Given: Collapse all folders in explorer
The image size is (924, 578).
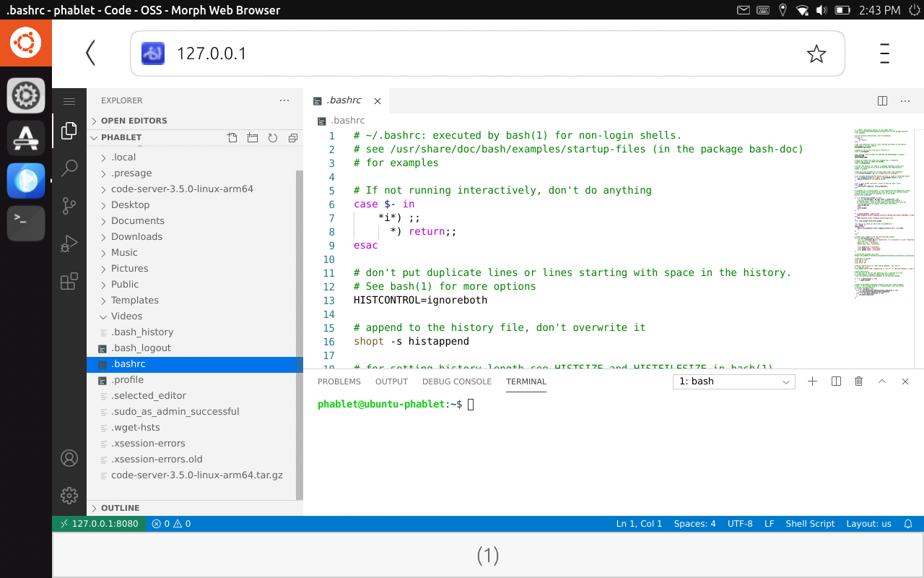Looking at the screenshot, I should click(x=292, y=137).
